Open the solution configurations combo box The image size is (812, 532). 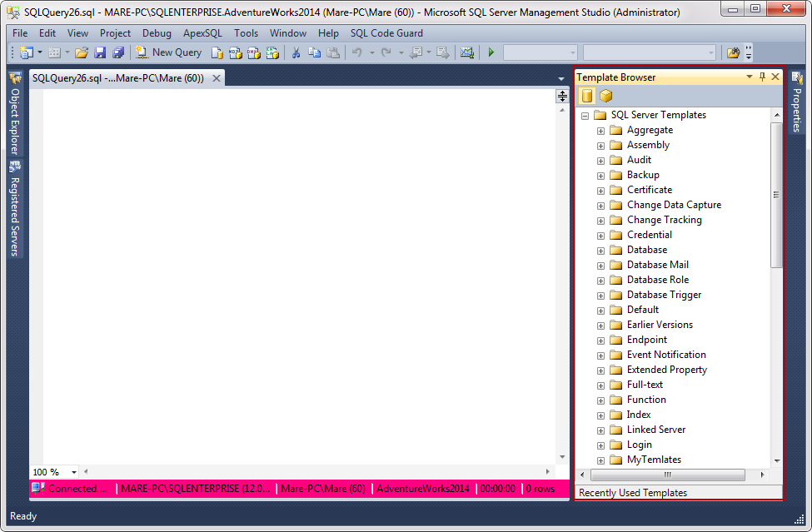tap(541, 52)
